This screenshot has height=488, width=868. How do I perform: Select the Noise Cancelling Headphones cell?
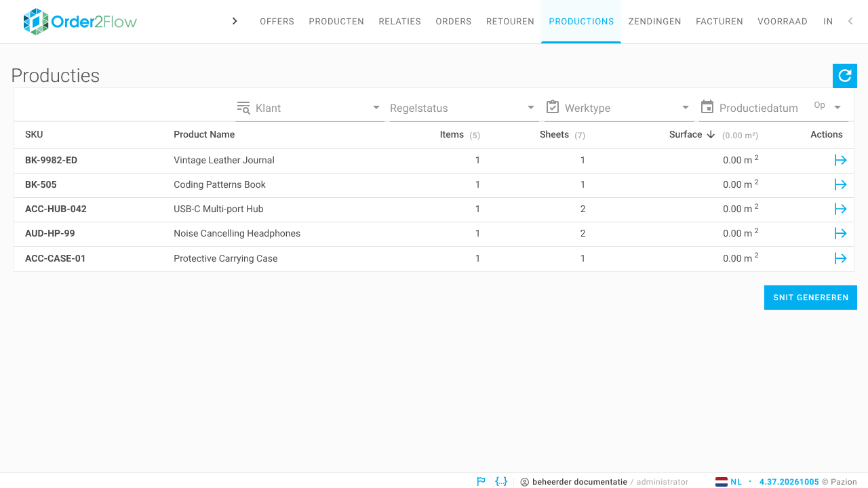pos(237,233)
